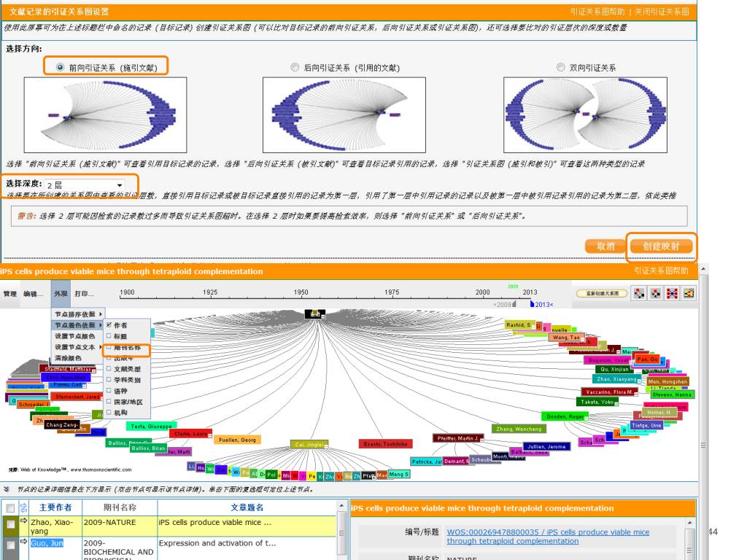Check the 学科类别 coloring checkbox
Screen dimensions: 747x560
point(109,379)
